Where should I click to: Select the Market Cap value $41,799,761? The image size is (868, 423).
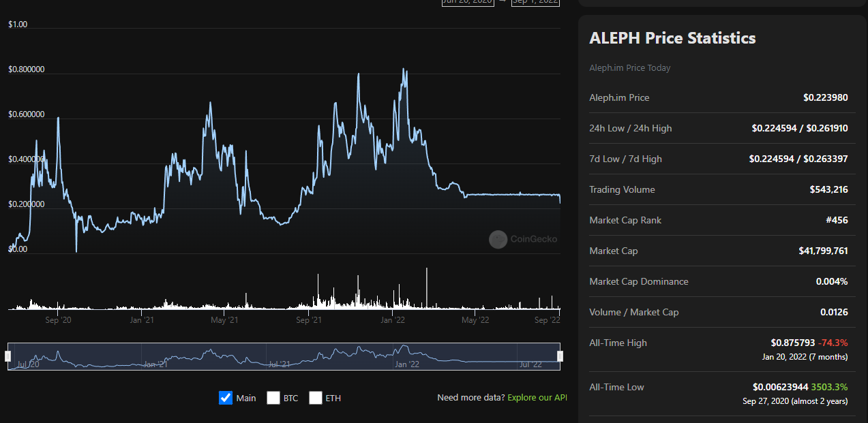pos(824,251)
